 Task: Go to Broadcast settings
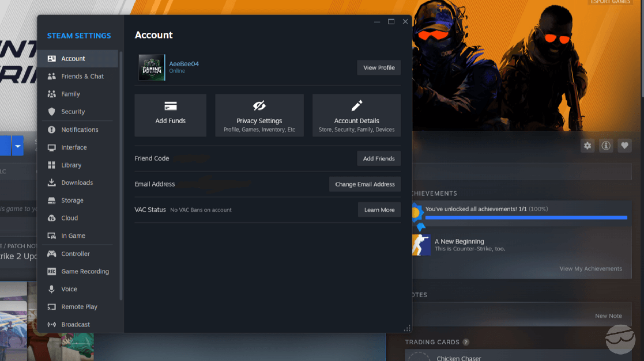(78, 325)
